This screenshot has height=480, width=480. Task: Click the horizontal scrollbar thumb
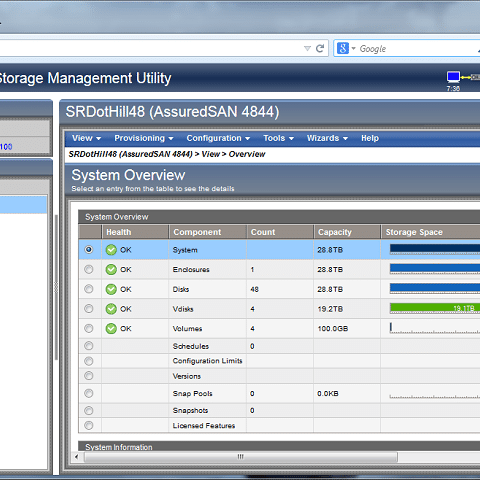coord(241,457)
